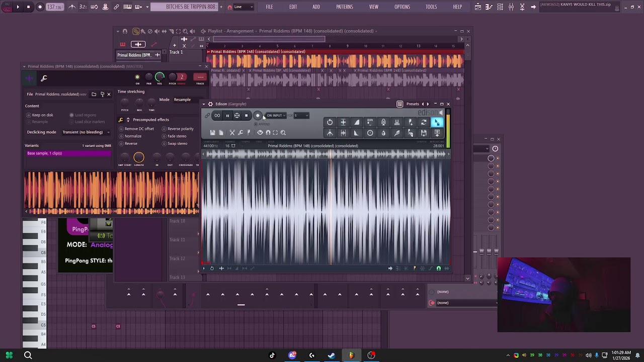Stop playback in main transport bar
Image resolution: width=644 pixels, height=362 pixels.
coord(28,7)
